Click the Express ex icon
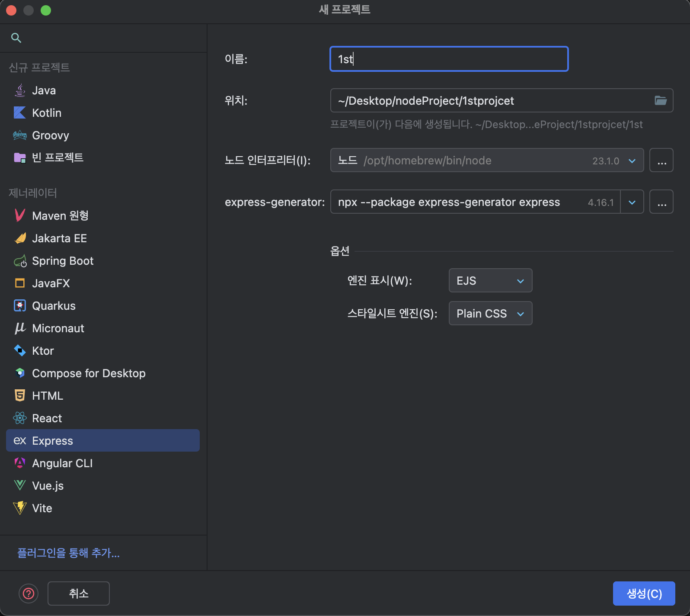The image size is (690, 616). [20, 441]
